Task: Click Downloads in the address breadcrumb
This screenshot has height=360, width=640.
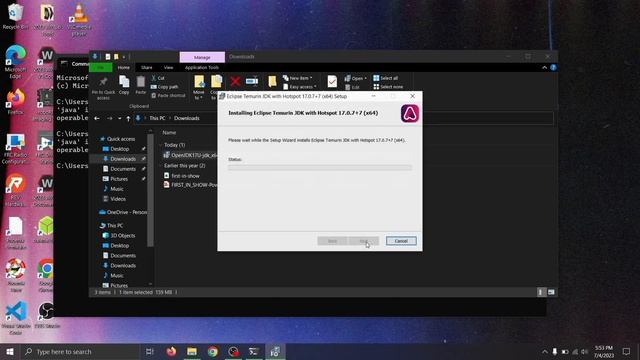Action: [187, 118]
